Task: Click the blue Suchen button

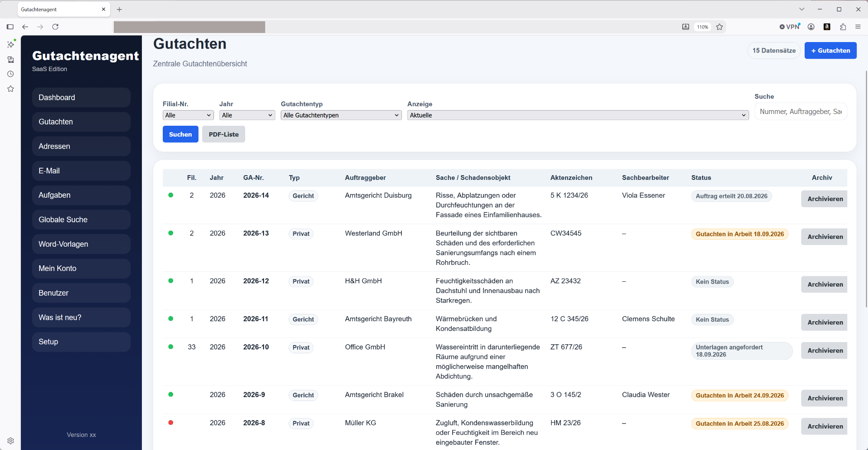Action: tap(181, 134)
